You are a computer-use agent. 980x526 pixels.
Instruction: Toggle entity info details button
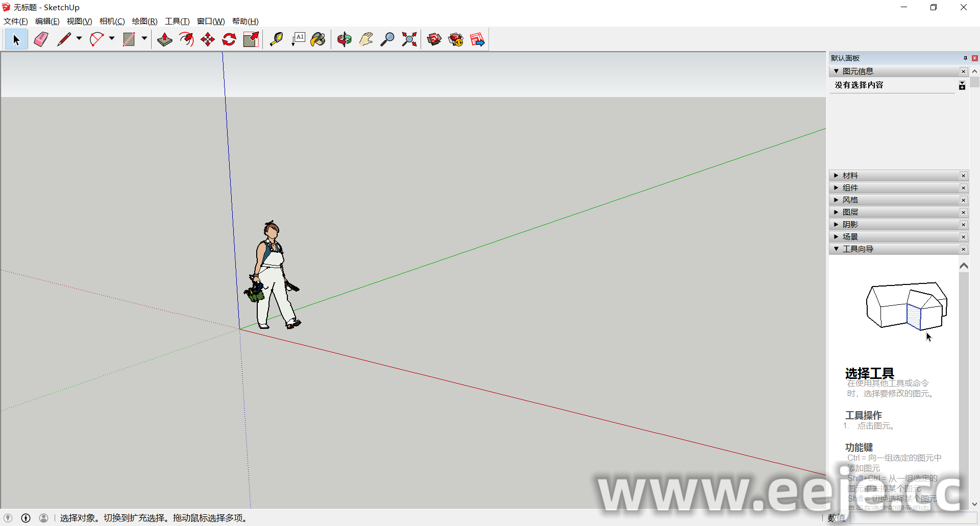click(962, 85)
